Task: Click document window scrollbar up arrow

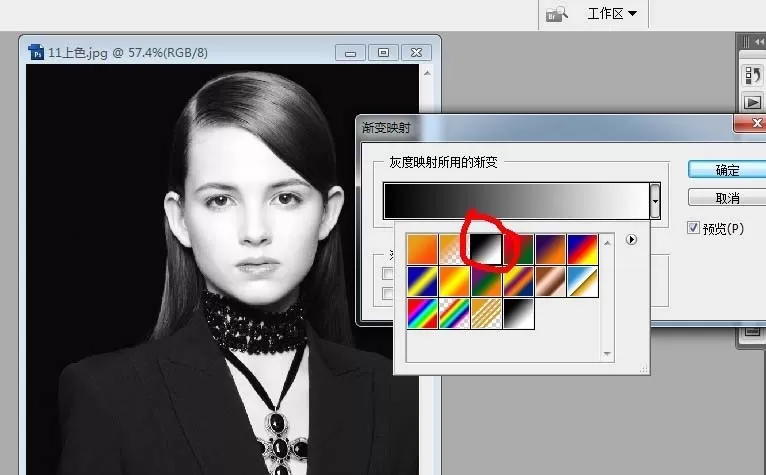Action: point(427,73)
